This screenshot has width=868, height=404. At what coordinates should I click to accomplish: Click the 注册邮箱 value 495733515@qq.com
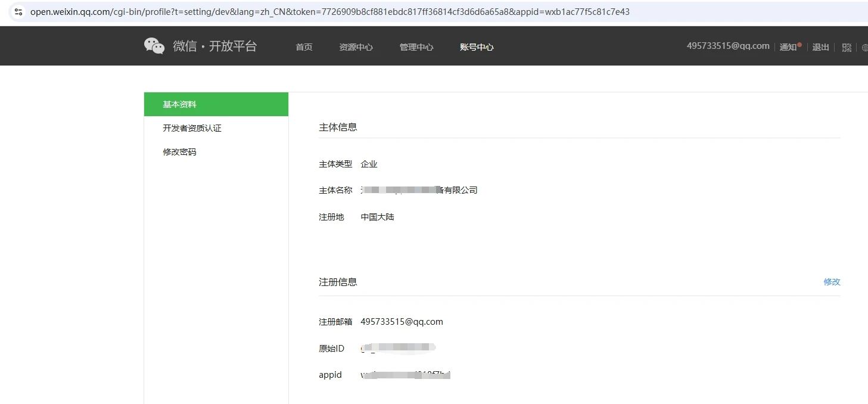pyautogui.click(x=402, y=322)
